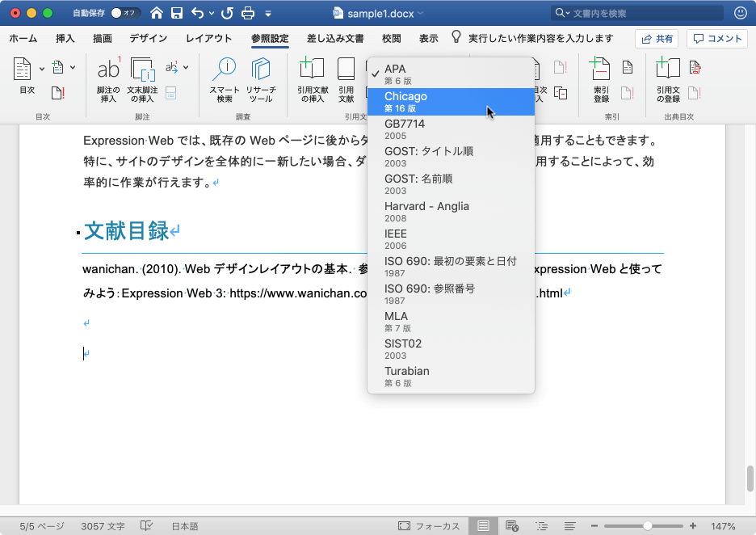Image resolution: width=756 pixels, height=535 pixels.
Task: Switch to web layout view icon
Action: coord(512,526)
